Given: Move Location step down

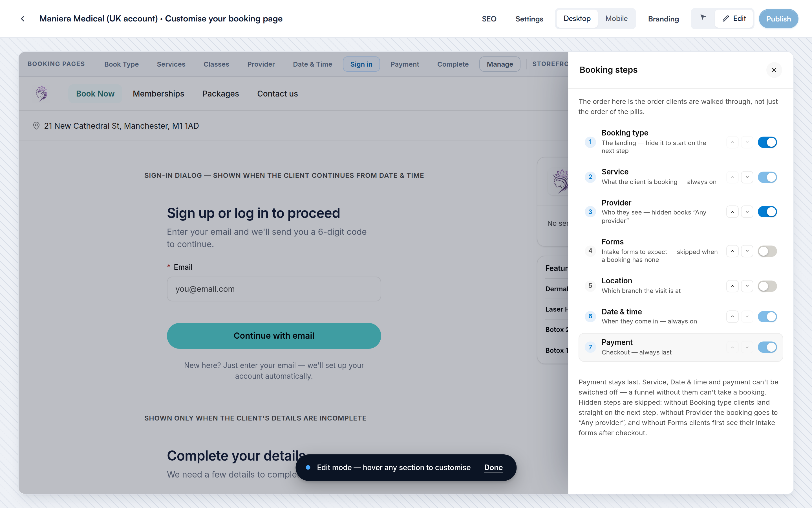Looking at the screenshot, I should click(x=747, y=286).
